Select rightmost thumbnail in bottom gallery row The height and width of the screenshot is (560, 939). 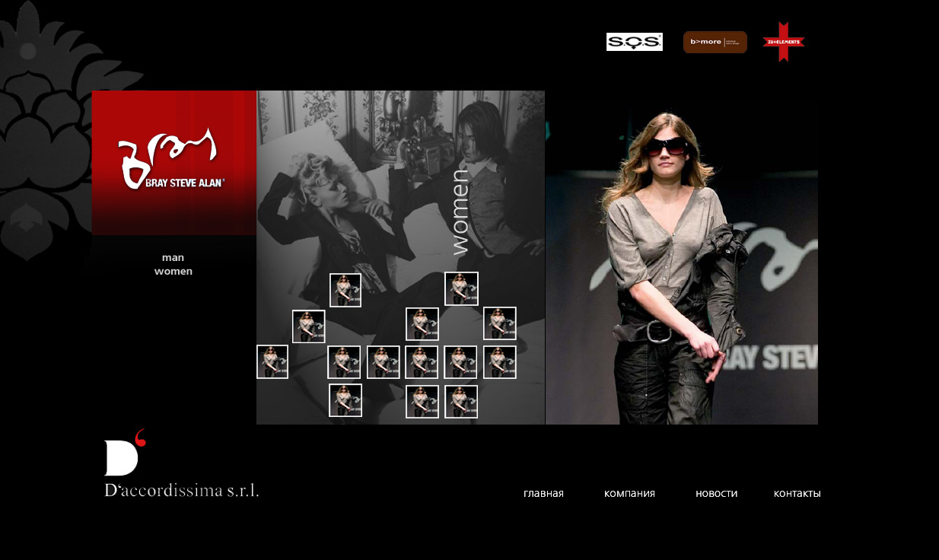pos(461,402)
